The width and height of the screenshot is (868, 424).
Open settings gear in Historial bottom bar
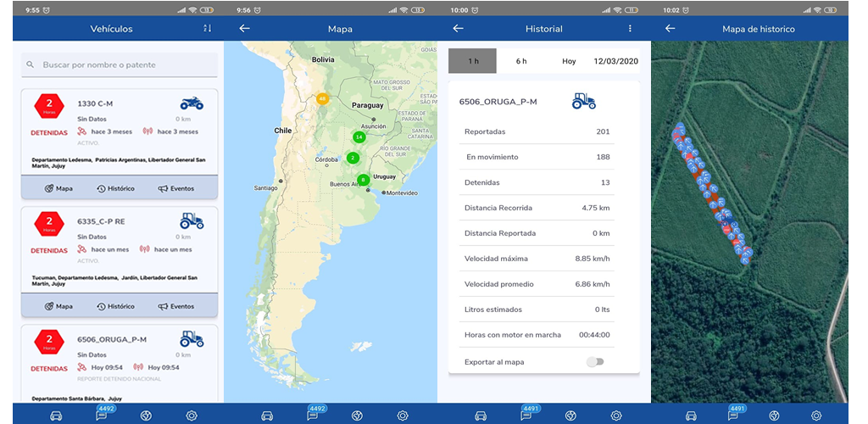coord(616,416)
